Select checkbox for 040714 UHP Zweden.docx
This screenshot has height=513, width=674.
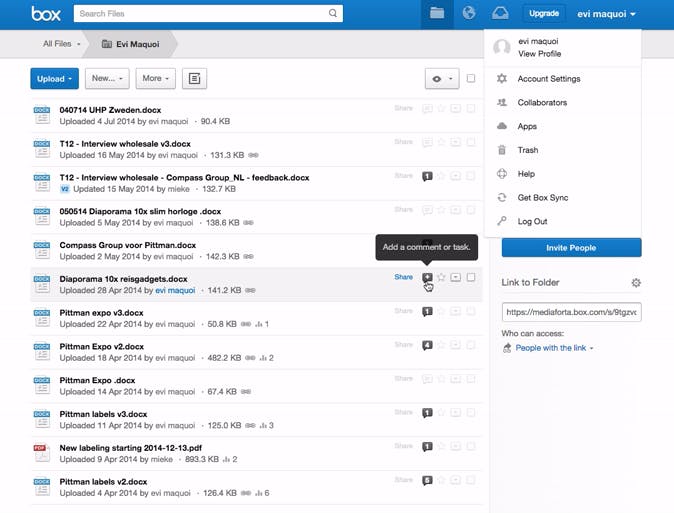point(471,108)
